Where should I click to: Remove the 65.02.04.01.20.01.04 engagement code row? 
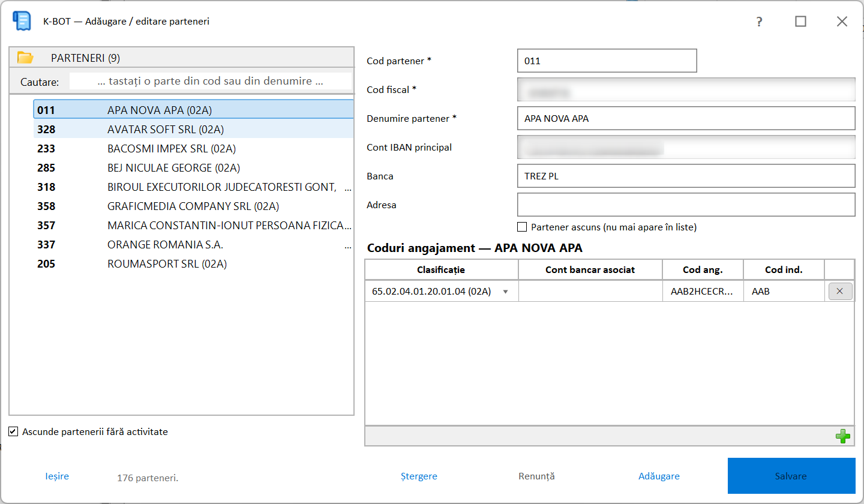(840, 292)
